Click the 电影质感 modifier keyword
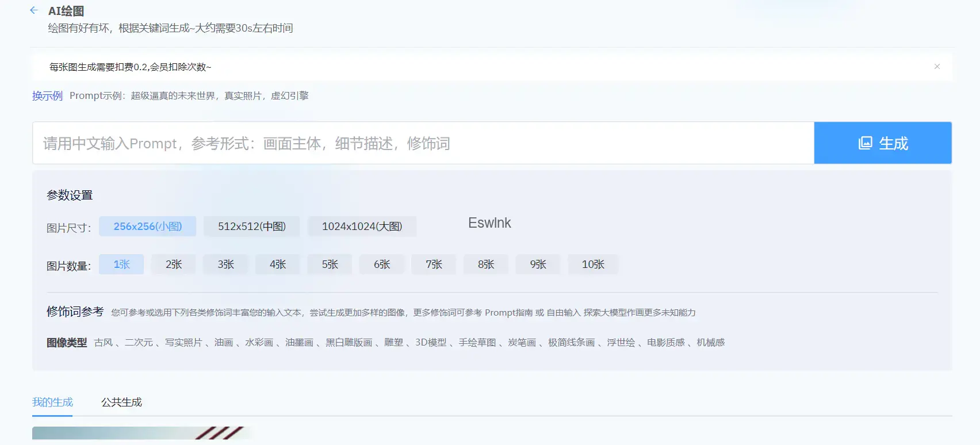This screenshot has height=445, width=980. tap(665, 343)
